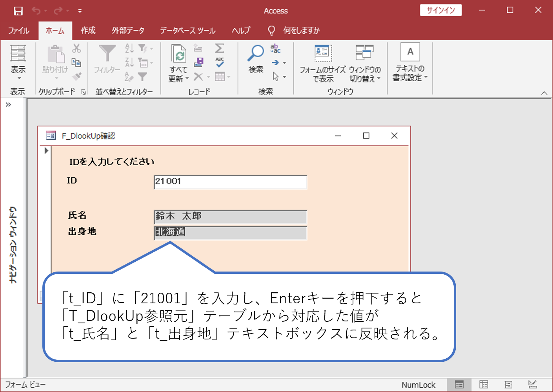Select the Layout View icon in the status bar

tap(508, 385)
